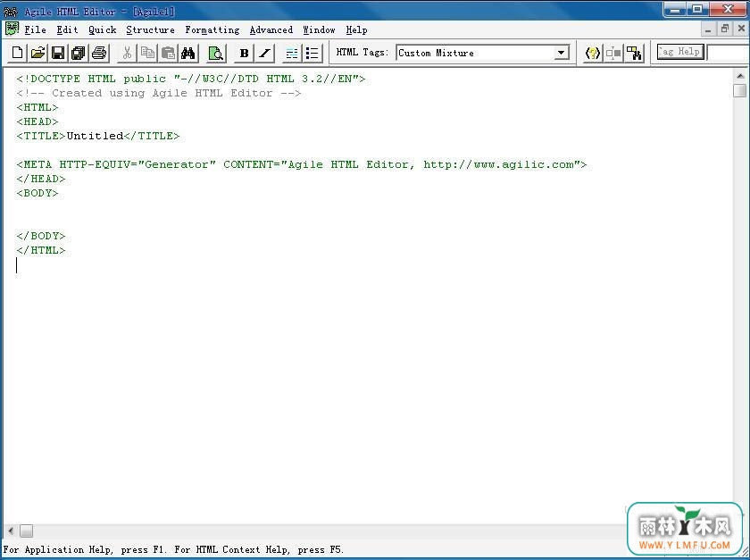Screen dimensions: 750x560
Task: Click the status bar help message
Action: tap(173, 549)
